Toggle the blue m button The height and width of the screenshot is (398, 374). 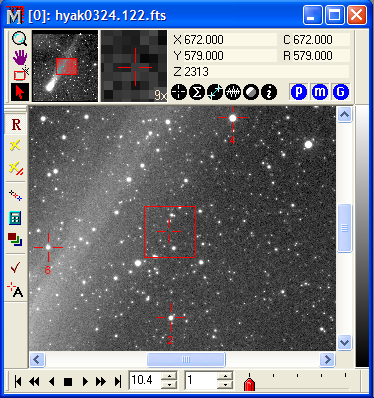(320, 92)
